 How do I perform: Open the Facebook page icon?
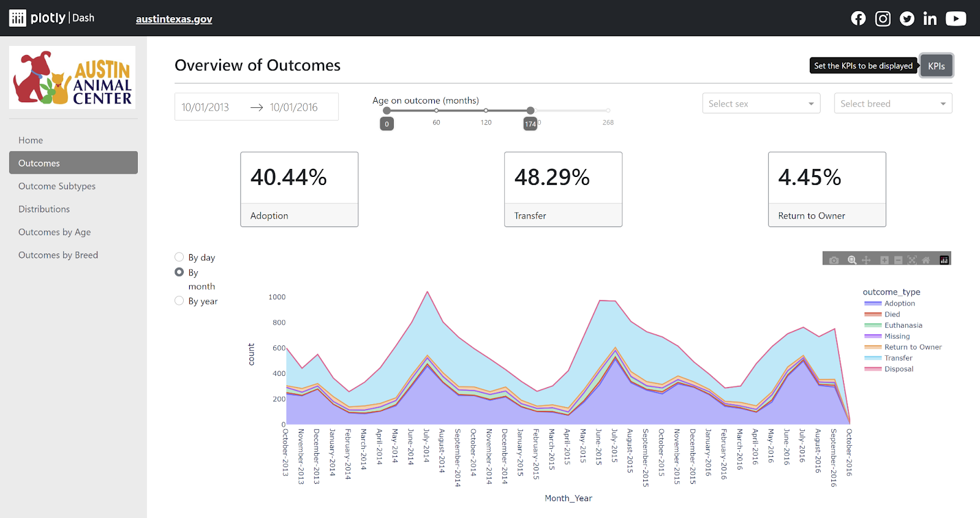(x=858, y=18)
